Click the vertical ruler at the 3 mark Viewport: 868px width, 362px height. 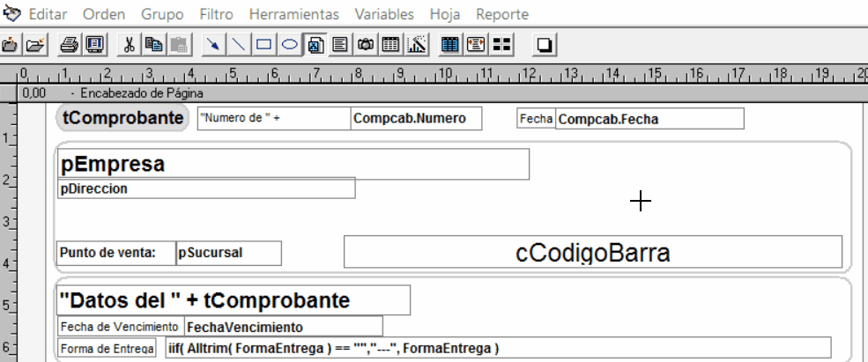click(8, 221)
